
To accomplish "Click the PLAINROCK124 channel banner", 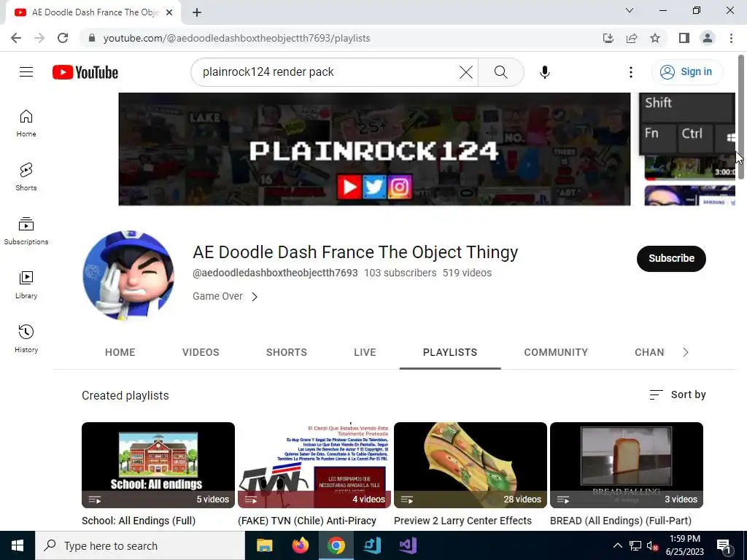I will click(x=374, y=149).
